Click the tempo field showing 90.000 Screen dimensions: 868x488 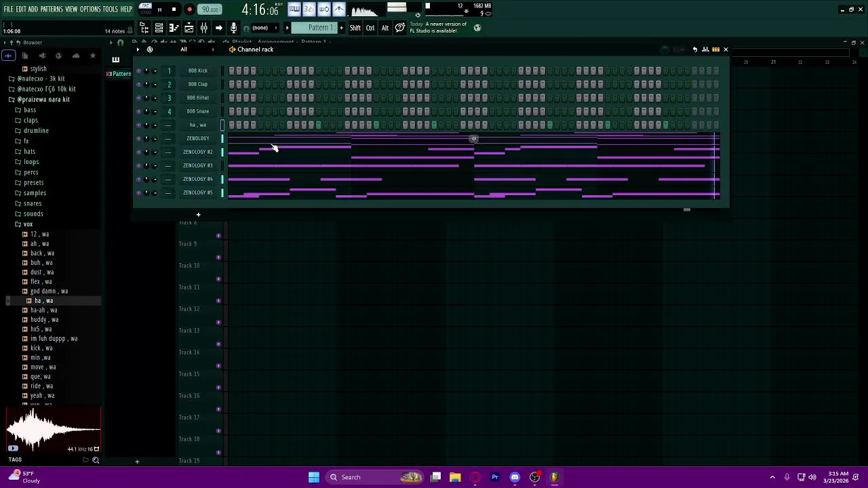pos(210,9)
